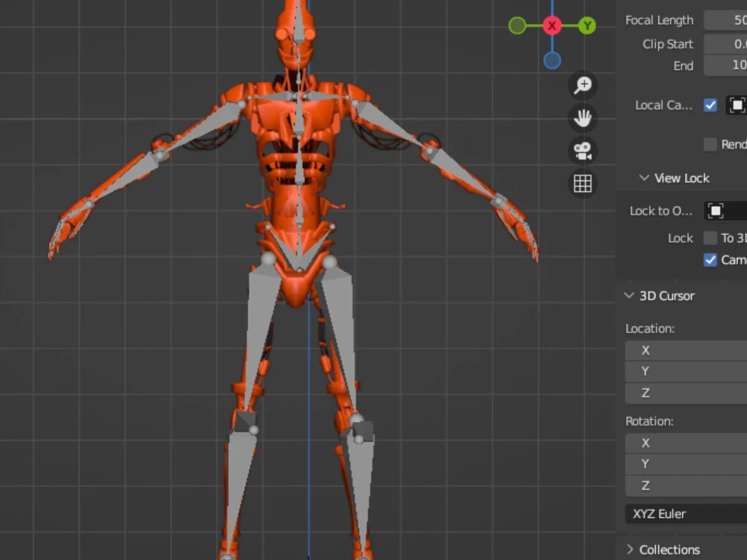Image resolution: width=747 pixels, height=560 pixels.
Task: Select the zoom magnifier viewport icon
Action: pos(583,85)
